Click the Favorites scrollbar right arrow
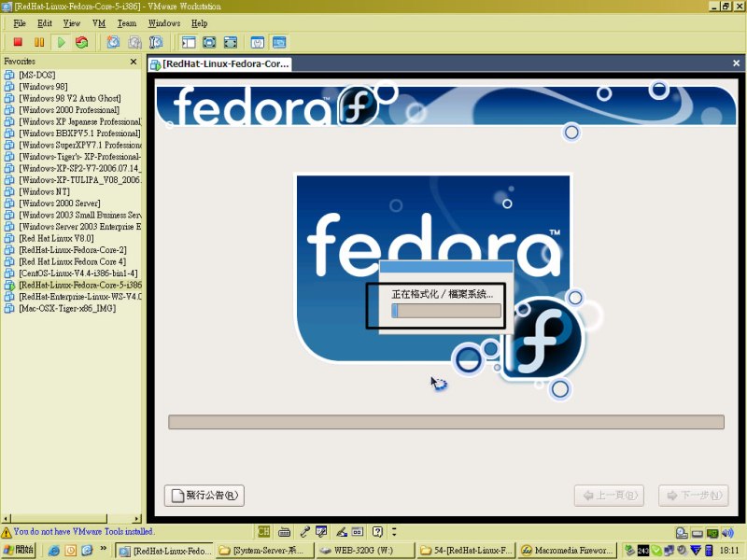This screenshot has height=560, width=747. coord(137,518)
